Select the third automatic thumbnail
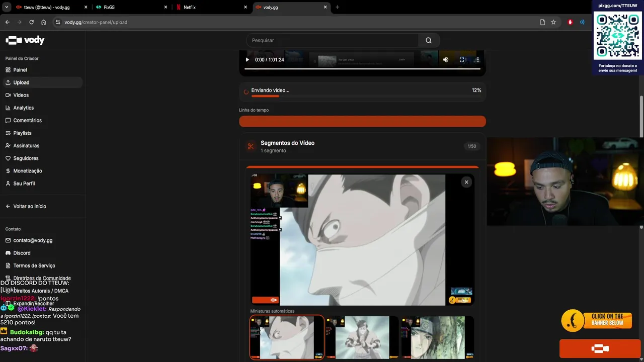644x362 pixels. coord(438,337)
